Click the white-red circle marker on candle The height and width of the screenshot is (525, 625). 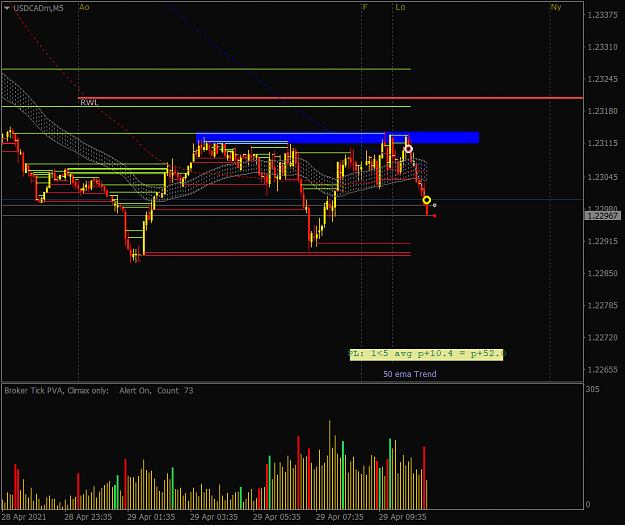408,149
